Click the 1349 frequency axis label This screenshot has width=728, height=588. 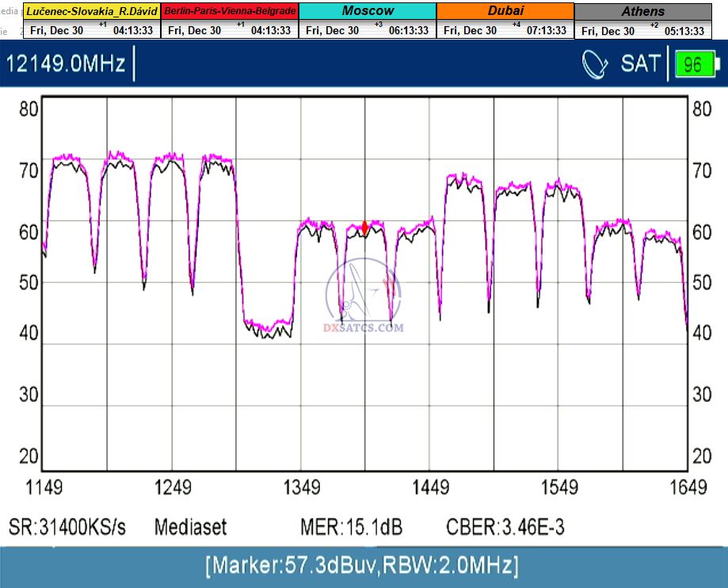click(301, 487)
